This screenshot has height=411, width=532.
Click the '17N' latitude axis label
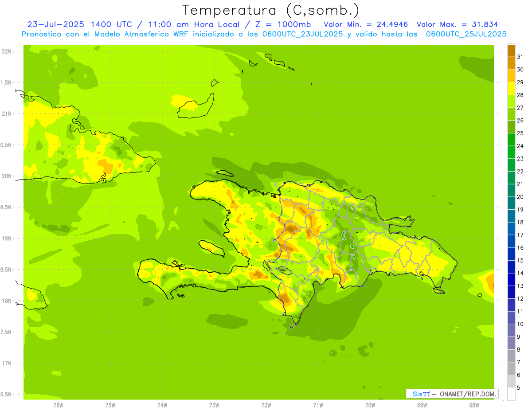[7, 363]
